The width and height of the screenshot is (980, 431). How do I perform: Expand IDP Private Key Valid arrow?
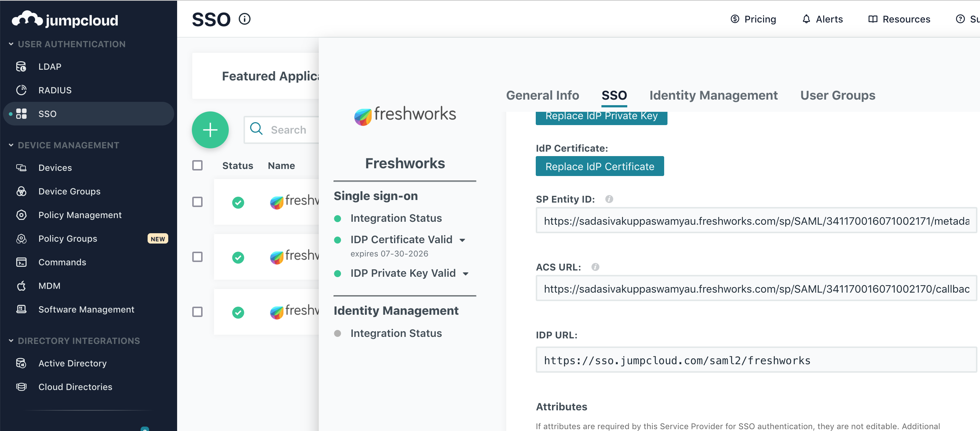click(465, 273)
